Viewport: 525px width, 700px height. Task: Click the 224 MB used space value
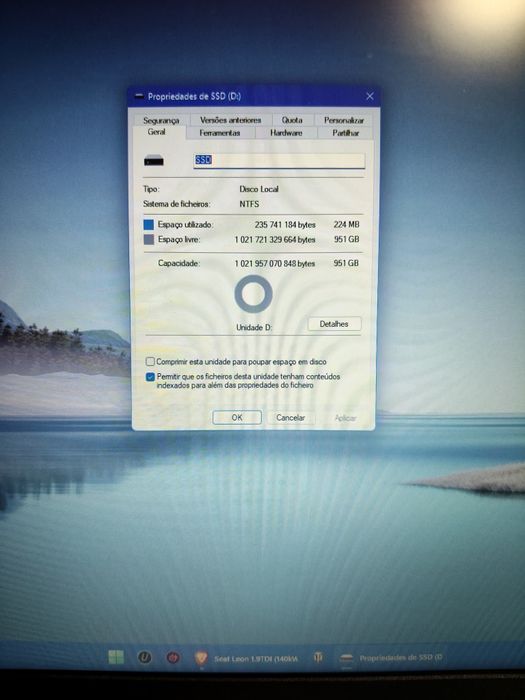pos(346,224)
